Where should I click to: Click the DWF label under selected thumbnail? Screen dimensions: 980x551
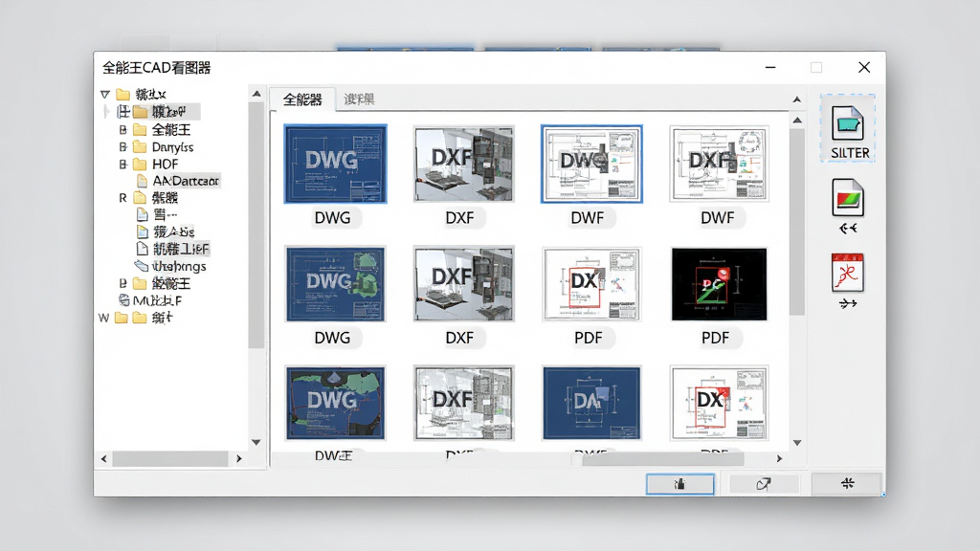588,217
